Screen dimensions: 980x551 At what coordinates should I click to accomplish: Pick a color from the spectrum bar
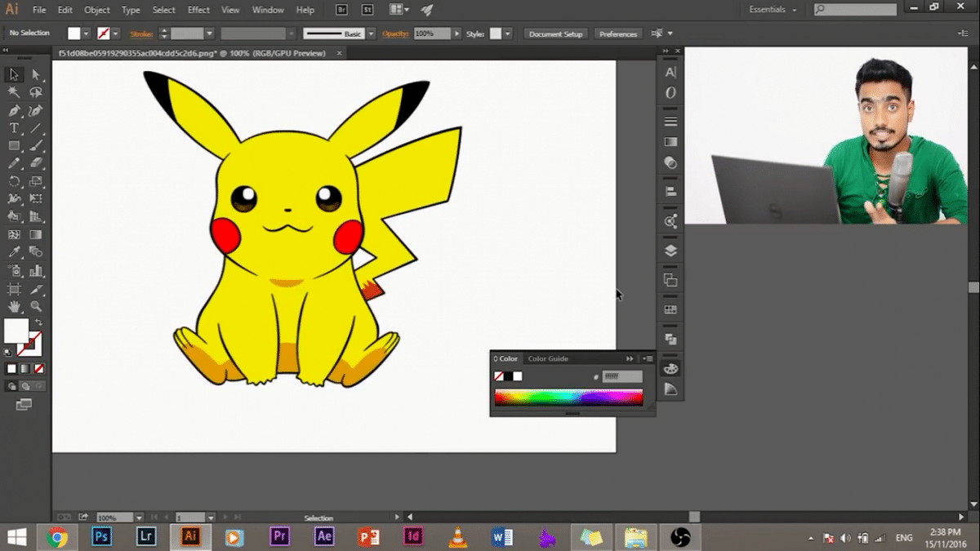tap(568, 398)
